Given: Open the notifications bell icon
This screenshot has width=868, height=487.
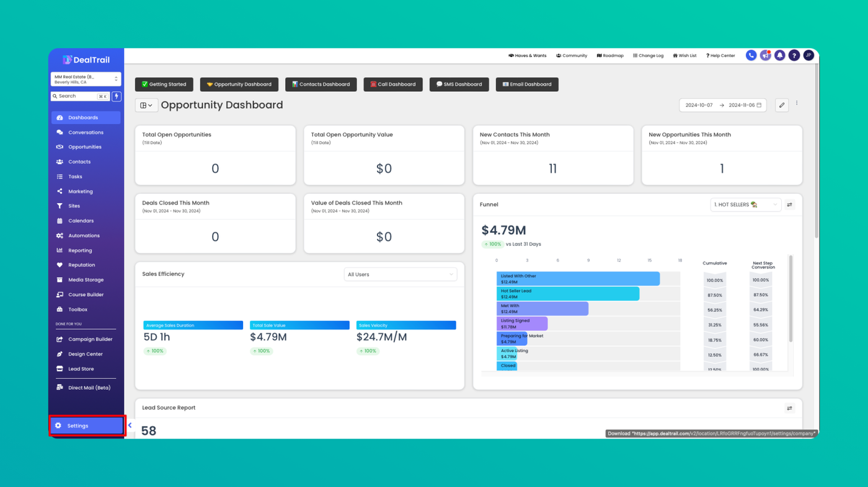Looking at the screenshot, I should (x=779, y=56).
